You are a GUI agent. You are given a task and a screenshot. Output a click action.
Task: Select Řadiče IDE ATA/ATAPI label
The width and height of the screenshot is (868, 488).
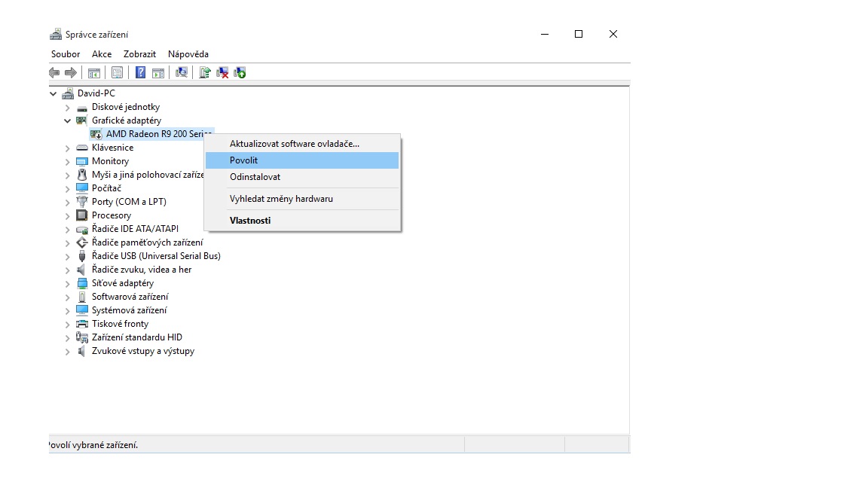point(135,229)
